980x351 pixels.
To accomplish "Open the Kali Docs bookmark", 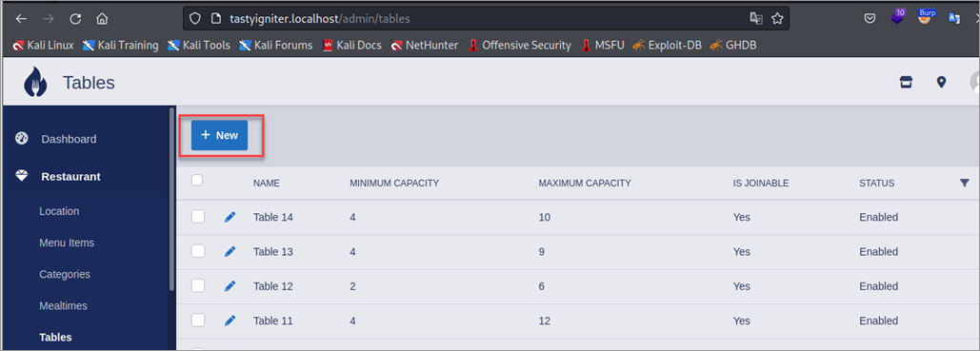I will (351, 45).
